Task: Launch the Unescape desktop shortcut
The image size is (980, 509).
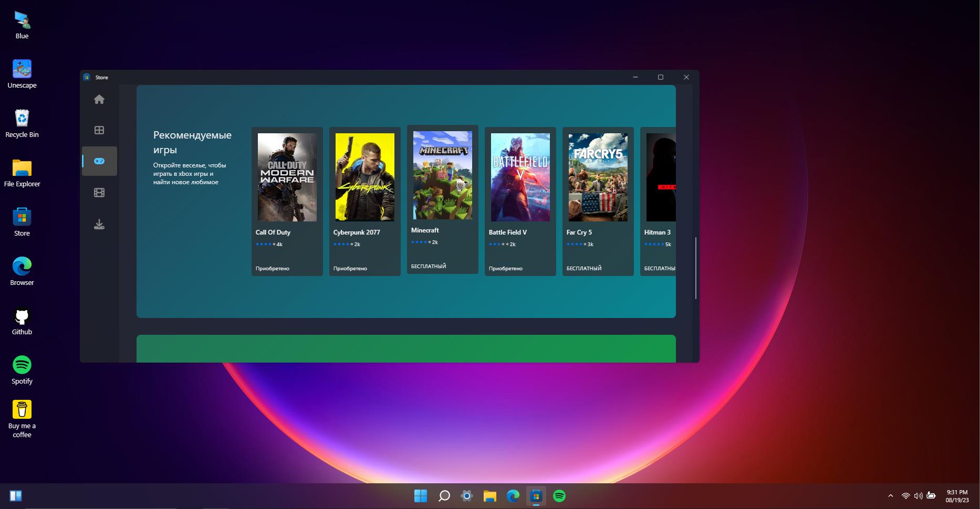Action: [x=22, y=74]
